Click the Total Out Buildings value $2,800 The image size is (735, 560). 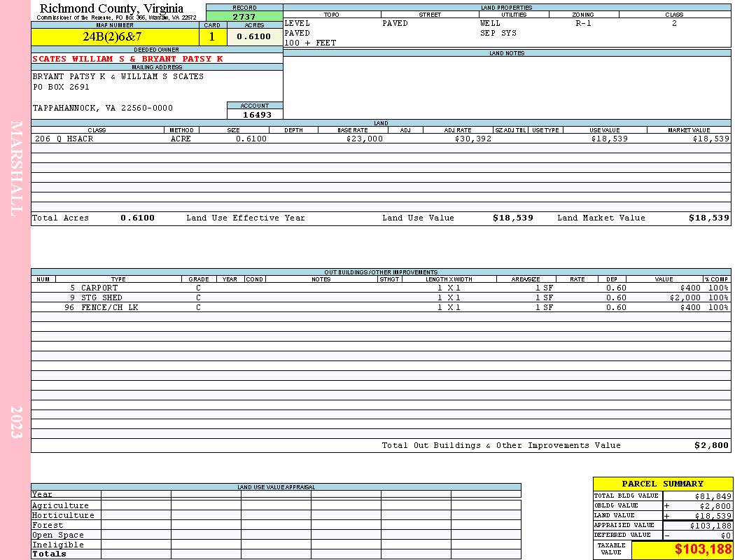pyautogui.click(x=711, y=445)
